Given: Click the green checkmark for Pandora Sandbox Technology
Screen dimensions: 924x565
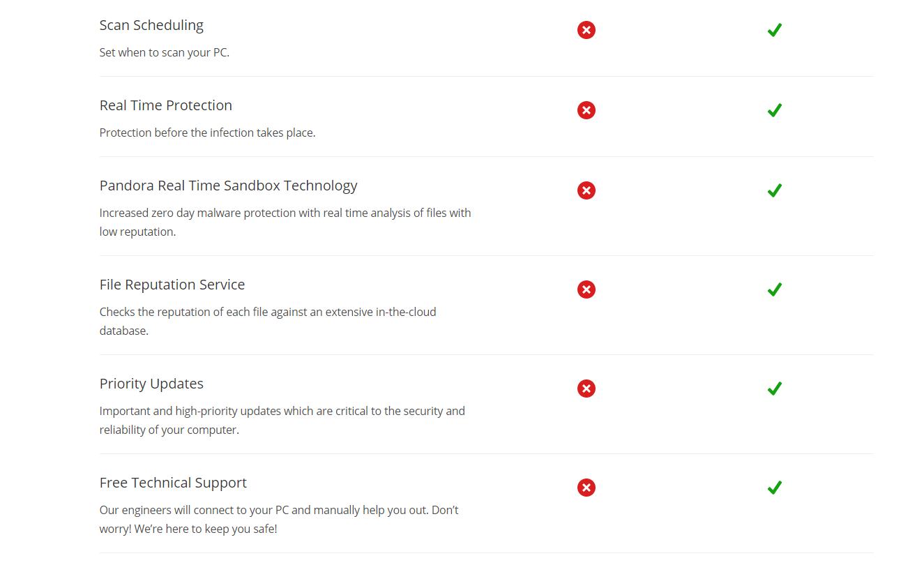Looking at the screenshot, I should (x=774, y=190).
